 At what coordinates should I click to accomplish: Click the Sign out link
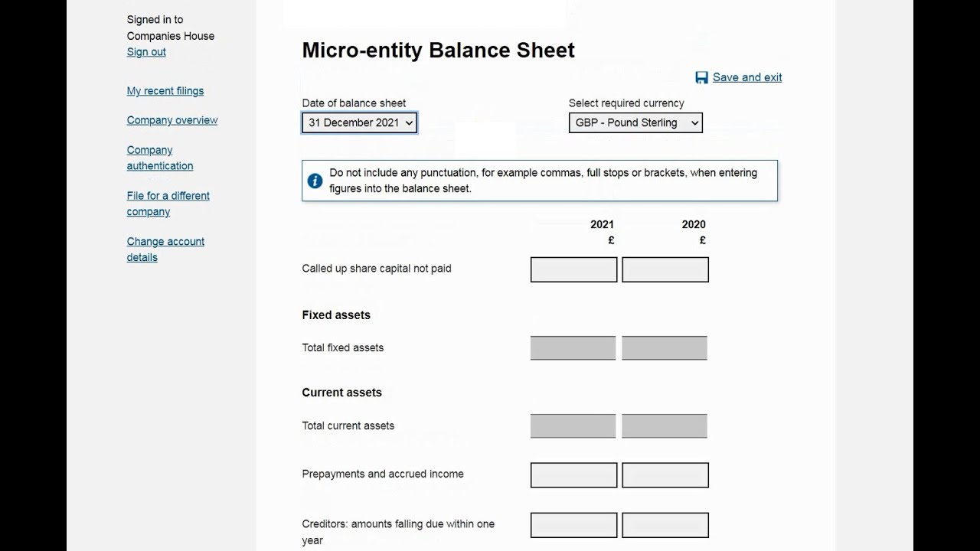[x=145, y=51]
